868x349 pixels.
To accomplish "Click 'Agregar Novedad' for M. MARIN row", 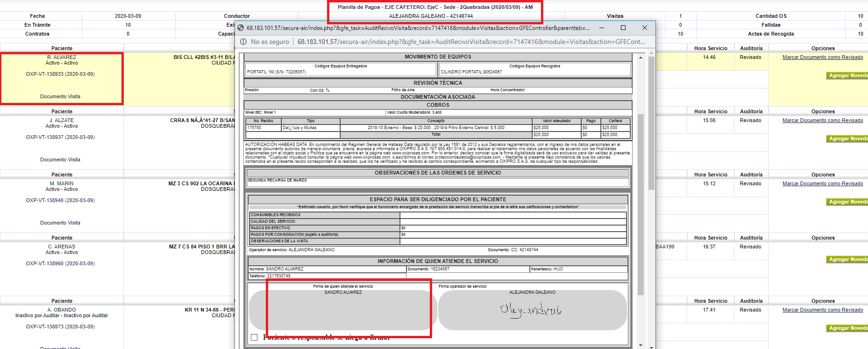I will 847,202.
